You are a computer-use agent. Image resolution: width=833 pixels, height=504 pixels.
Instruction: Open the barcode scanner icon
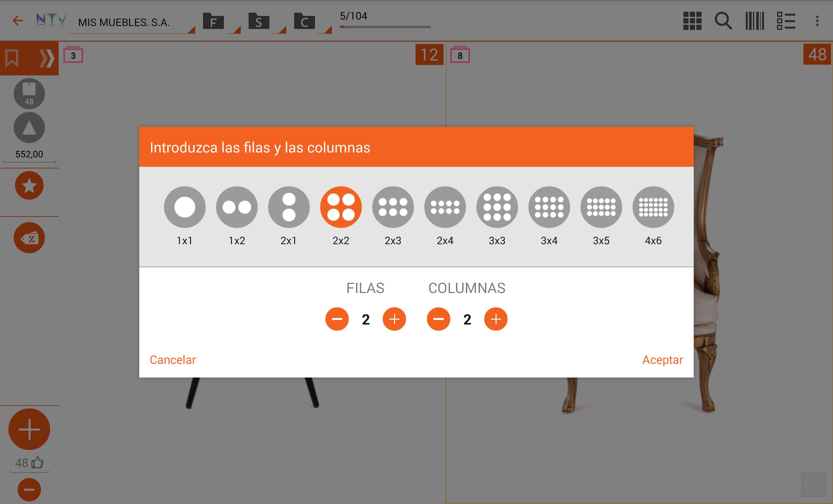pos(755,21)
